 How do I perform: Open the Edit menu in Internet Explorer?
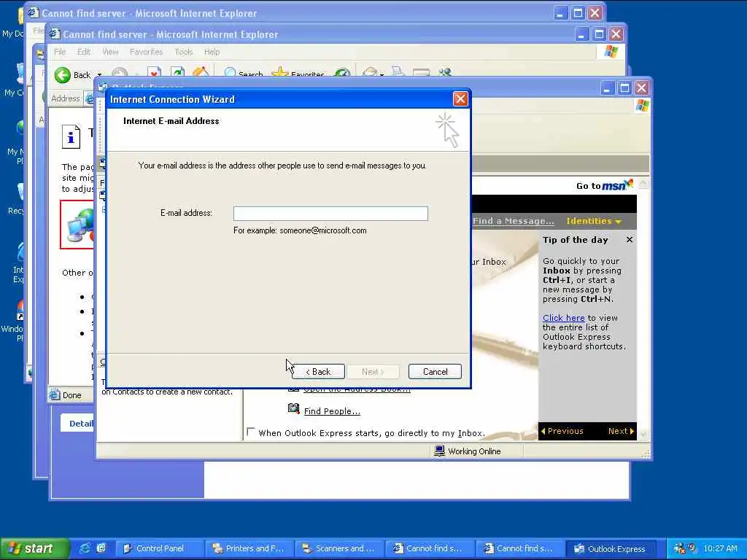coord(84,52)
